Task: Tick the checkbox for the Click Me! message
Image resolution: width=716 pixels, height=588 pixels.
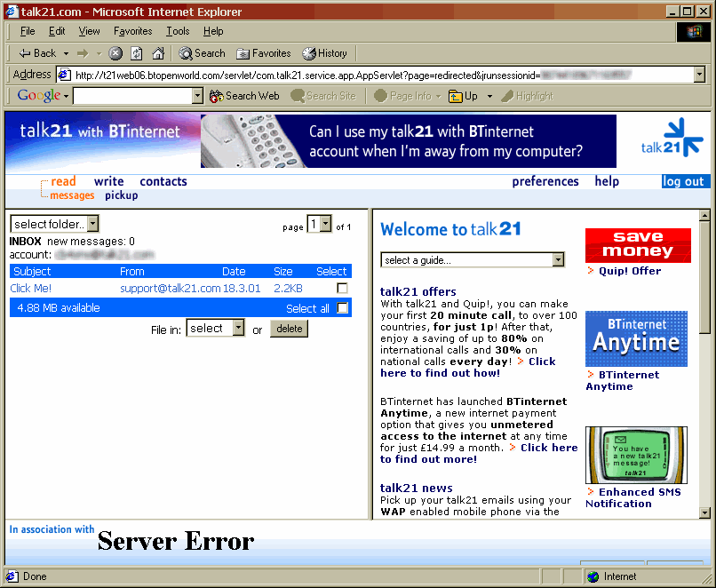Action: coord(342,288)
